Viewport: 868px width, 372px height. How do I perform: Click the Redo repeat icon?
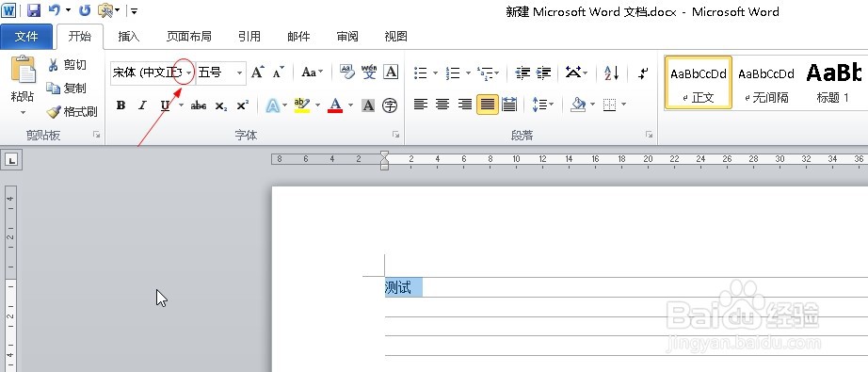pyautogui.click(x=85, y=10)
